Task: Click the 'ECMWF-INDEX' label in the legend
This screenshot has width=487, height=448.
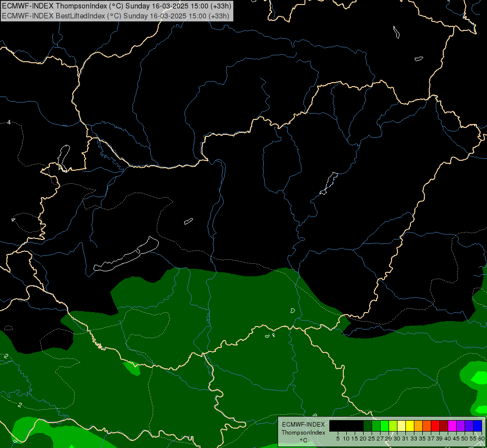Action: click(x=303, y=425)
